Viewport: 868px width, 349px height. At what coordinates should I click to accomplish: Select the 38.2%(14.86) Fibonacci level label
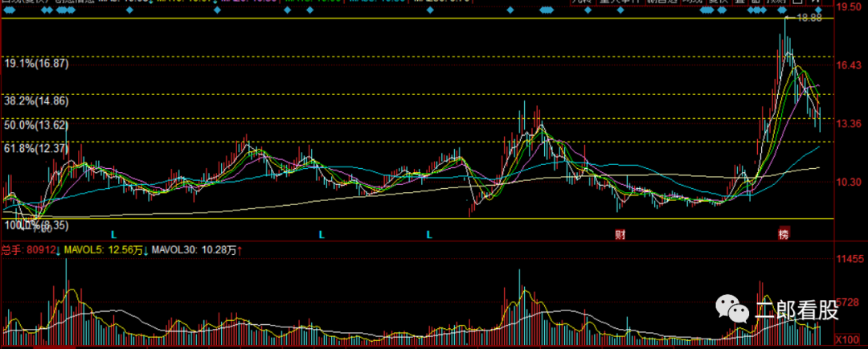coord(36,101)
